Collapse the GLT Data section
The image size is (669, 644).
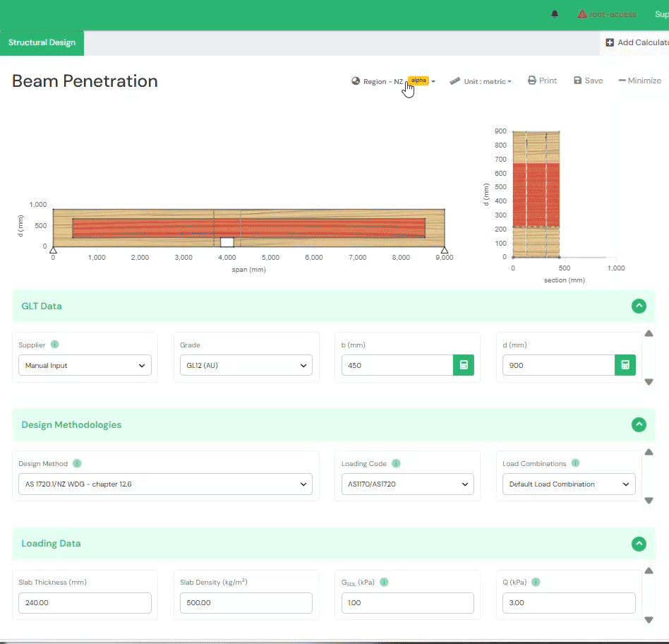click(638, 306)
